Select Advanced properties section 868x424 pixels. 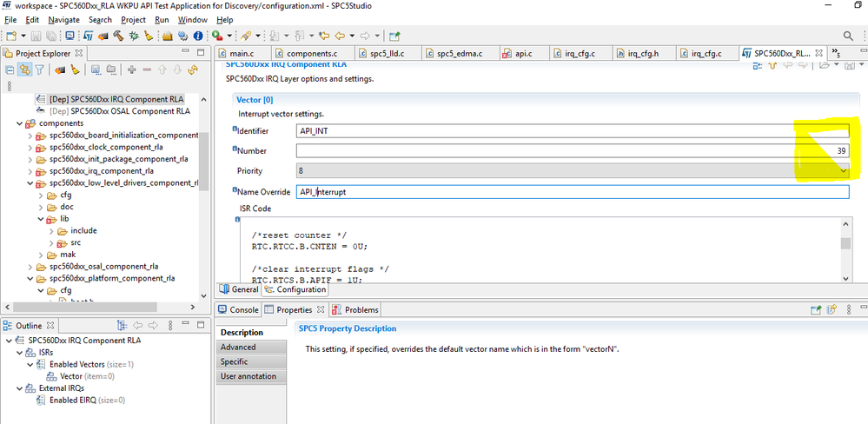point(251,347)
